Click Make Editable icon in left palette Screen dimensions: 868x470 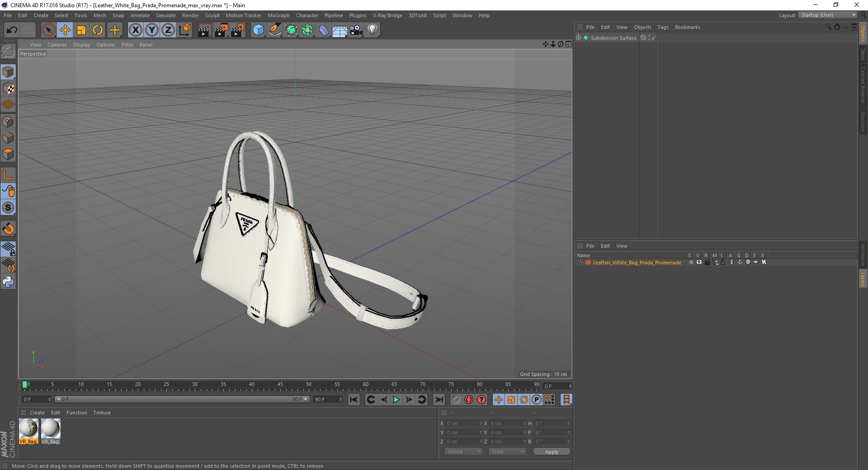[x=8, y=52]
